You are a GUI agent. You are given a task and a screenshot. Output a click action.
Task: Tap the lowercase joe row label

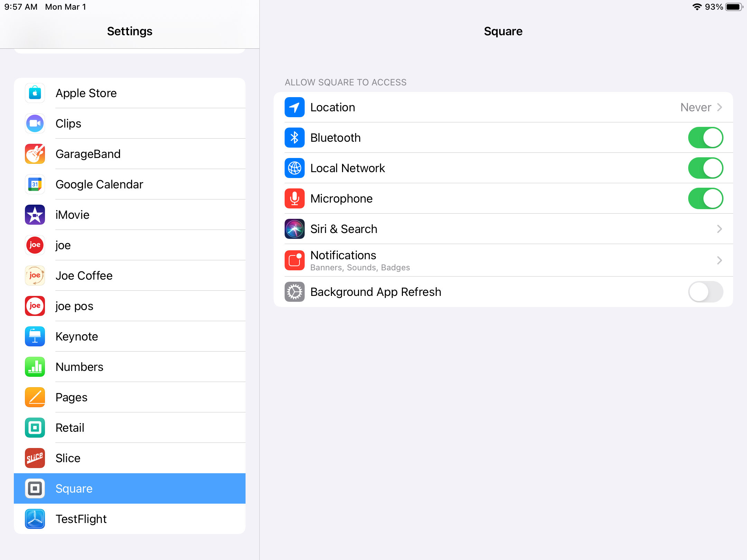pos(63,245)
